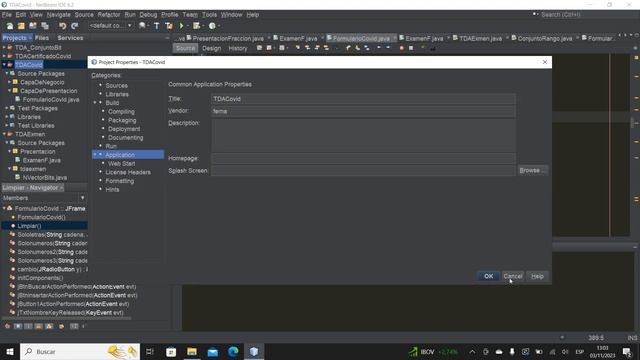Click the volume icon in system tray

pyautogui.click(x=565, y=351)
